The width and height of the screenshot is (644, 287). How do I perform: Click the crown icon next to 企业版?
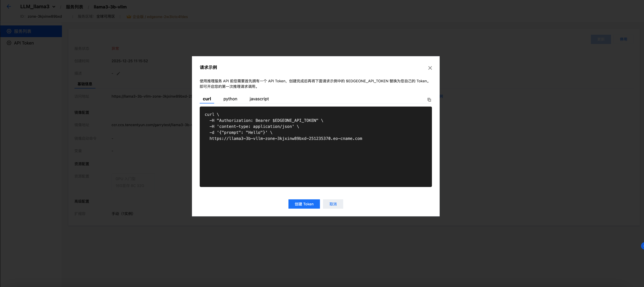[129, 17]
